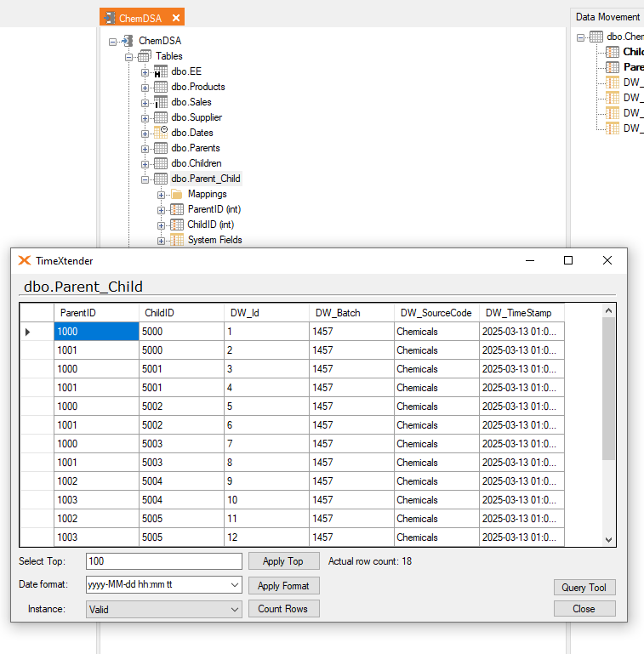Open the Instance dropdown

coord(235,610)
